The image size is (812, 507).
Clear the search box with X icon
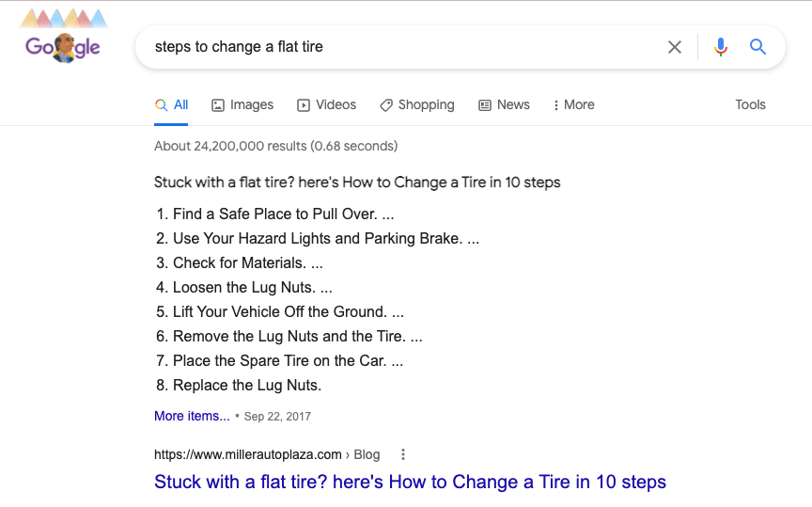click(x=675, y=47)
